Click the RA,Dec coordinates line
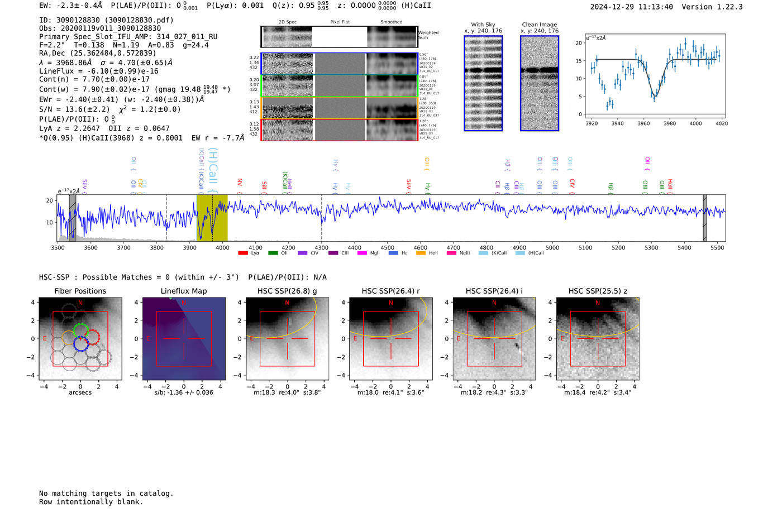This screenshot has width=782, height=532. point(98,54)
